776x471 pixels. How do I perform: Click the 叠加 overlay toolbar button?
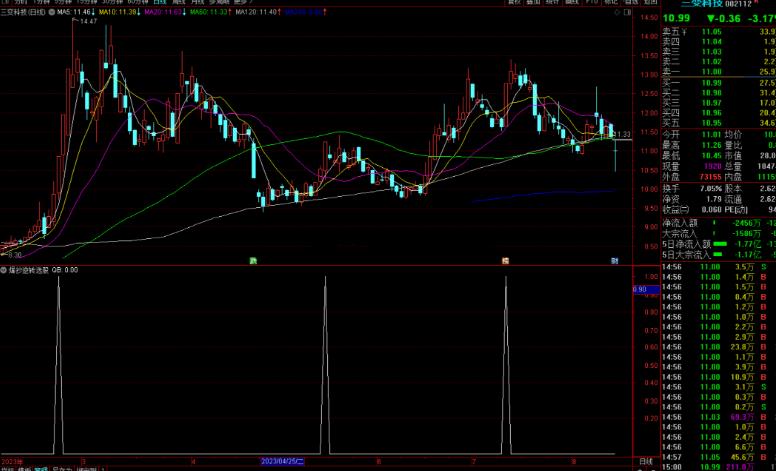[x=533, y=2]
